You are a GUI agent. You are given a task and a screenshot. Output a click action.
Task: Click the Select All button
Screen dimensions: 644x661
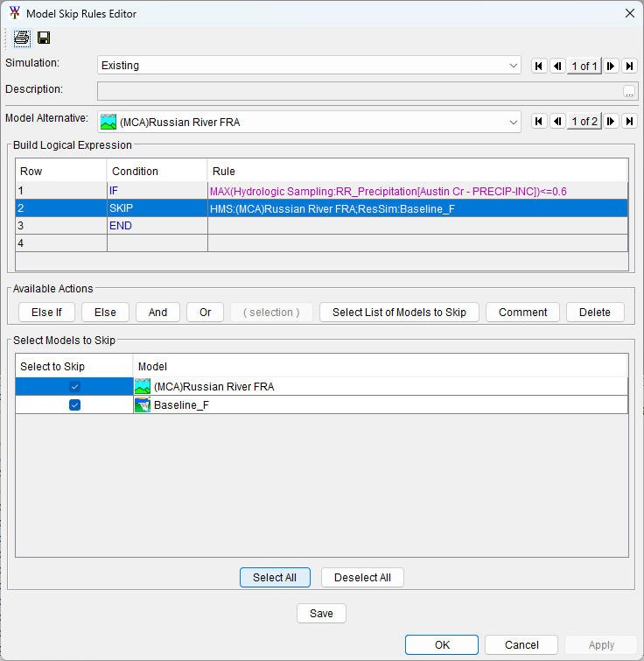275,578
